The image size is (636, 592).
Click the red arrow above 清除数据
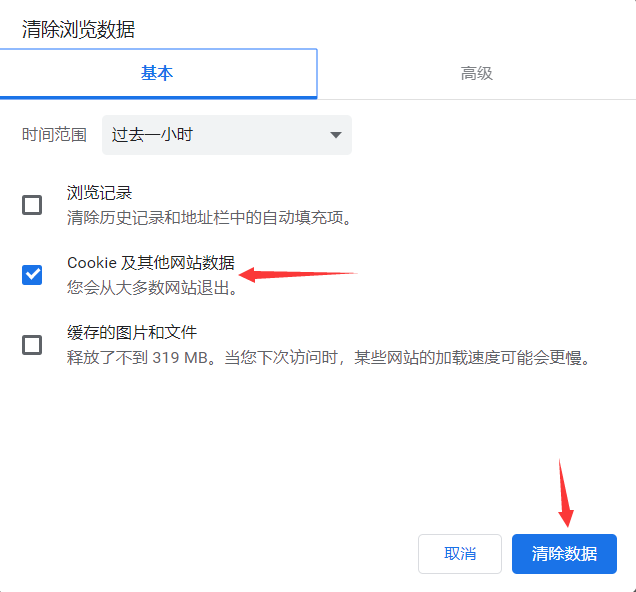[x=564, y=493]
